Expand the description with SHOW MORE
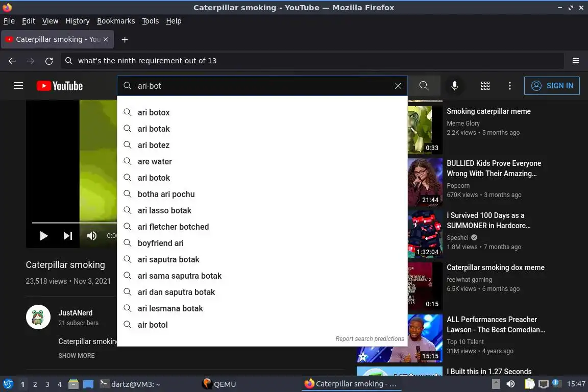588x392 pixels. pyautogui.click(x=77, y=356)
